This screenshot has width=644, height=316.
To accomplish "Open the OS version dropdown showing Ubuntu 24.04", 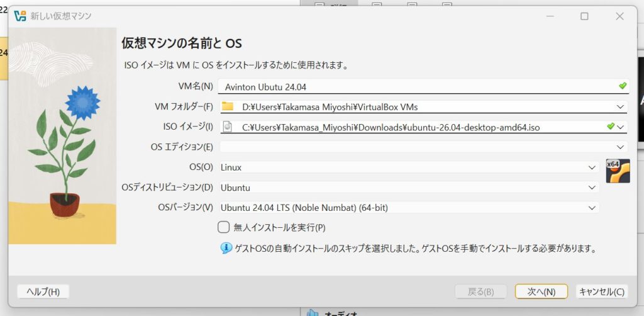I will [409, 208].
